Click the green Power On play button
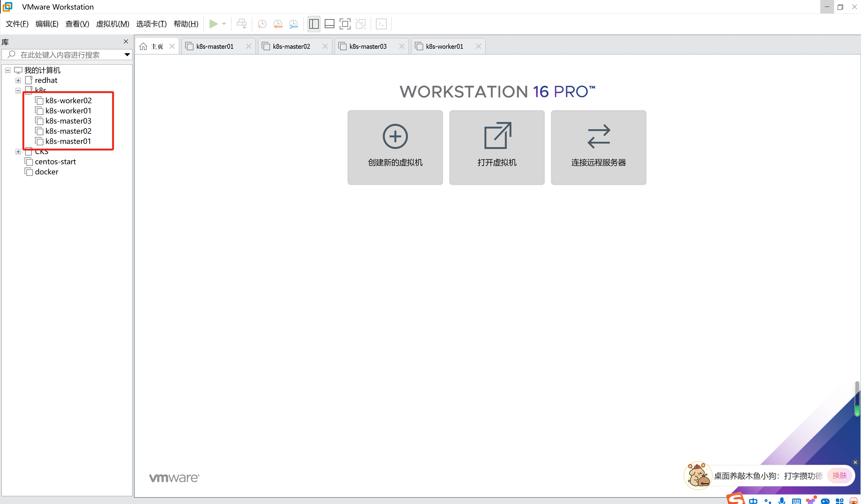Viewport: 861px width, 504px height. [x=214, y=24]
